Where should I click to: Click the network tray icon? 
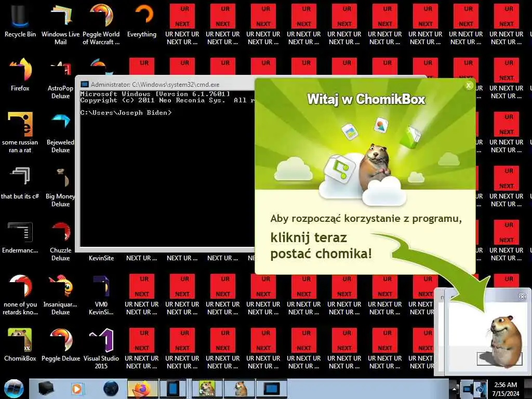click(467, 389)
